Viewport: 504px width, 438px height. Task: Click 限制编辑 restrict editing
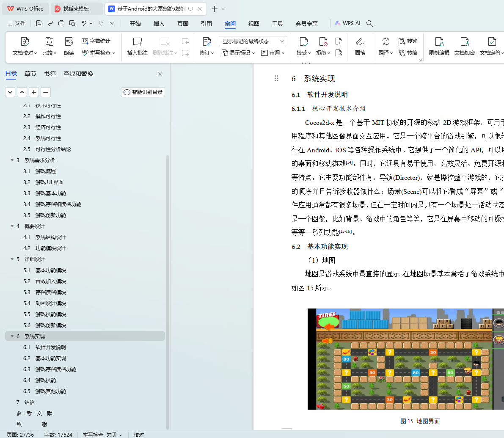coord(439,46)
